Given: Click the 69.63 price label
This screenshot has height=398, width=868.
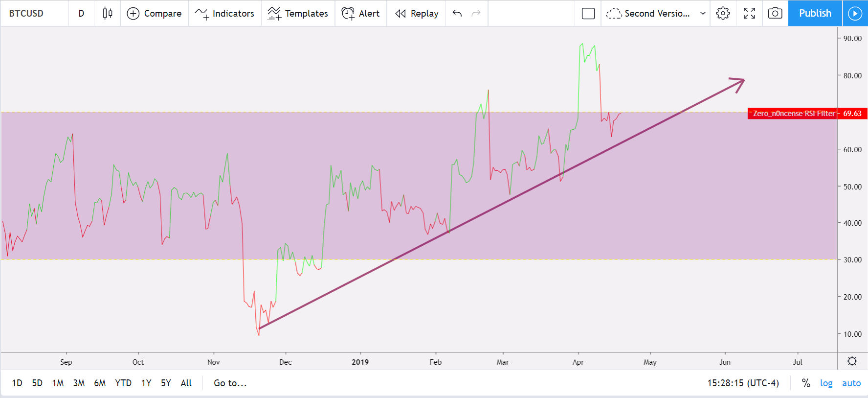Looking at the screenshot, I should pos(852,114).
